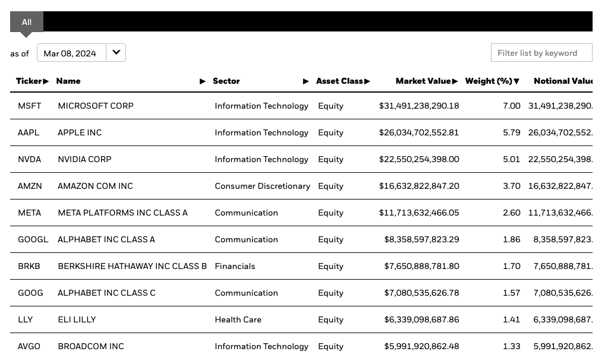Open the as-of date dropdown chevron
This screenshot has height=364, width=611.
(x=116, y=53)
